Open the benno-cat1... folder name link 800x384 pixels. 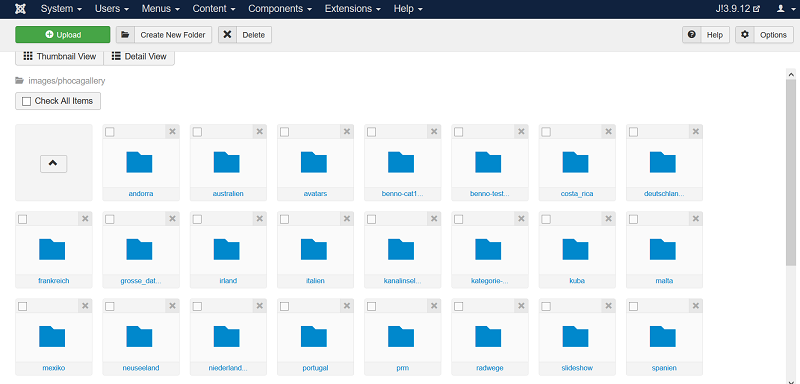click(x=402, y=194)
